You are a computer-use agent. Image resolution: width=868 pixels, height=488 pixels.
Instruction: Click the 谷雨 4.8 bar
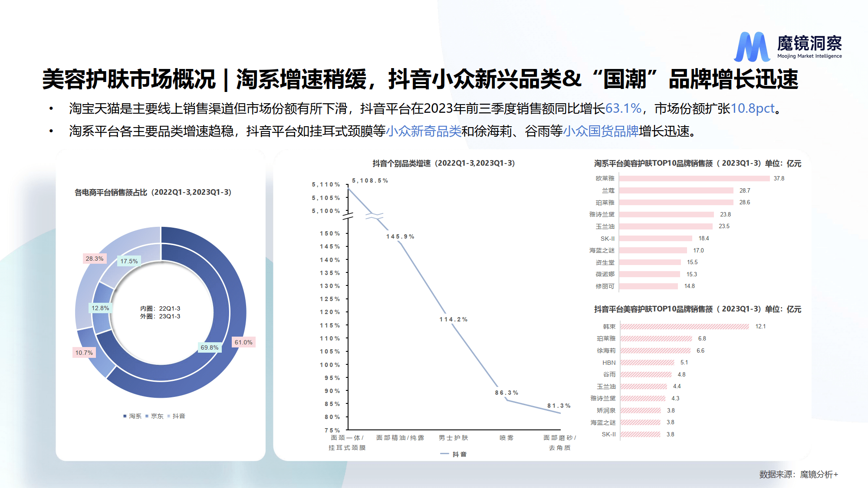click(x=646, y=374)
